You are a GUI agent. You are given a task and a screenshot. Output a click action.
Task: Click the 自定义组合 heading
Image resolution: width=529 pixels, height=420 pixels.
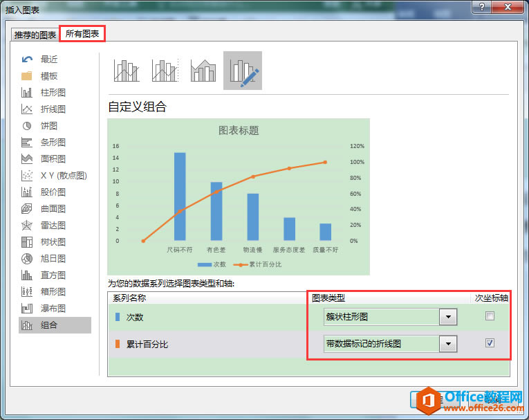pos(138,107)
